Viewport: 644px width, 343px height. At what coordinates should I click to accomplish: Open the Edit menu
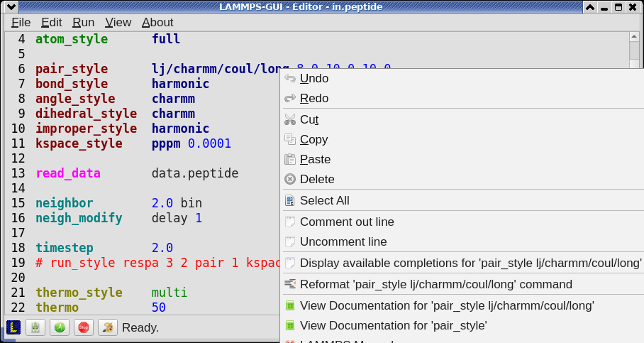(x=51, y=22)
